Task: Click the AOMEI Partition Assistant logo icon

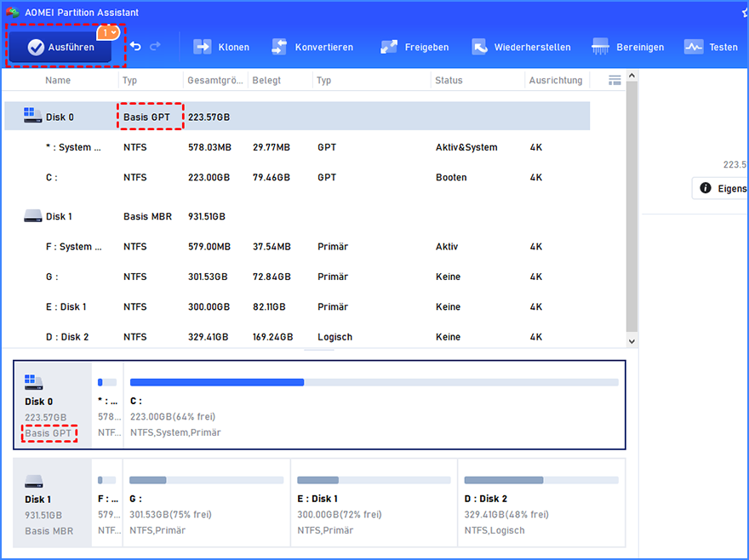Action: tap(13, 13)
